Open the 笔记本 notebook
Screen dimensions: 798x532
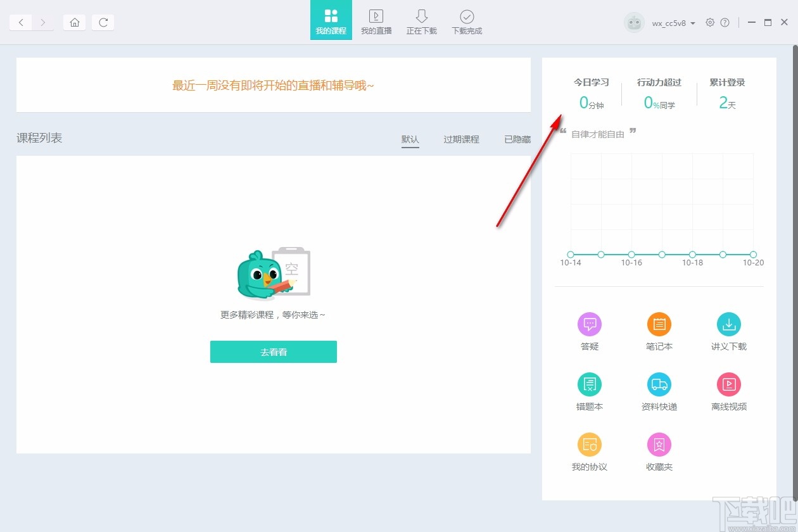pos(659,329)
